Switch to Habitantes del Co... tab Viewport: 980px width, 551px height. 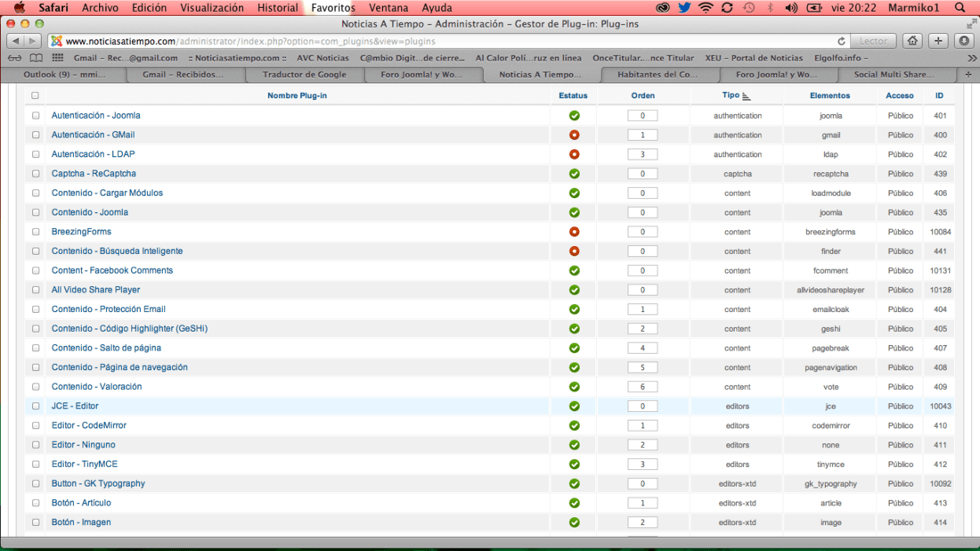click(x=657, y=74)
